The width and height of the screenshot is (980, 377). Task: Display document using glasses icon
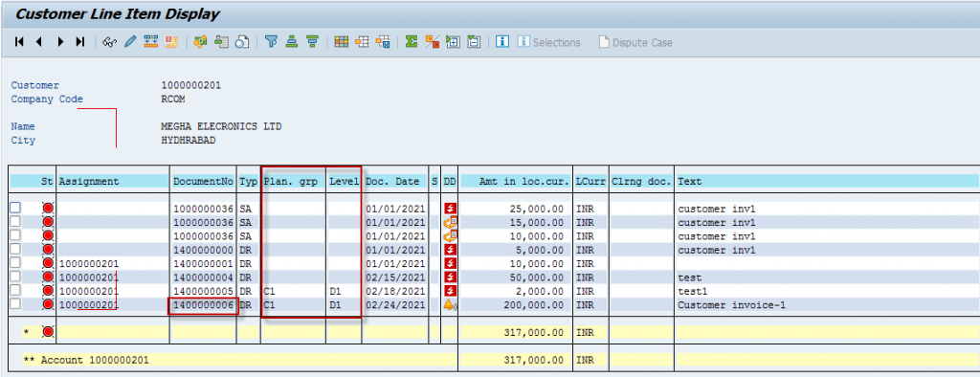tap(110, 42)
